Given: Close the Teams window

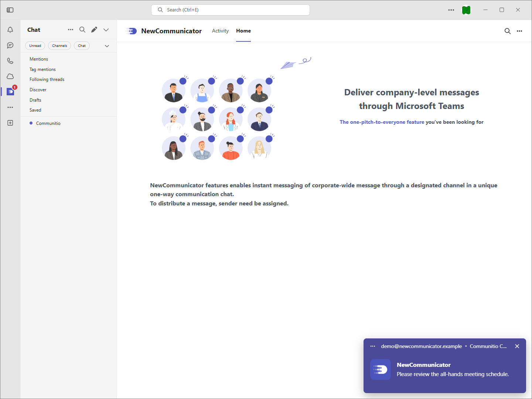Looking at the screenshot, I should click(x=518, y=10).
